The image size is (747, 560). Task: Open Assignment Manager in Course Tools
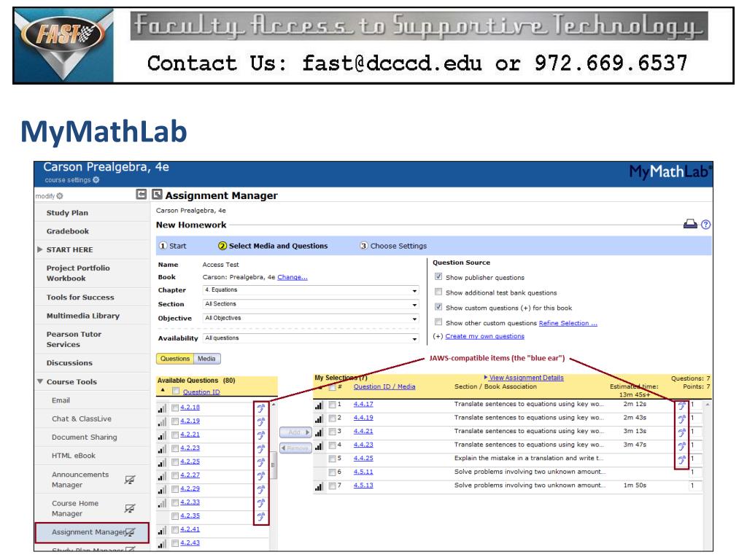(91, 532)
